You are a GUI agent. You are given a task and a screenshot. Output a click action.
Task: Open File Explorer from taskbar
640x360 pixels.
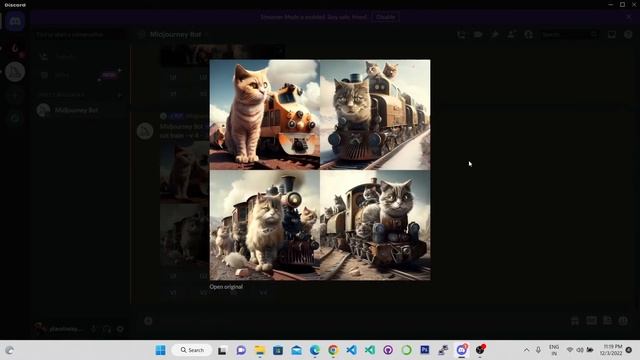point(260,350)
